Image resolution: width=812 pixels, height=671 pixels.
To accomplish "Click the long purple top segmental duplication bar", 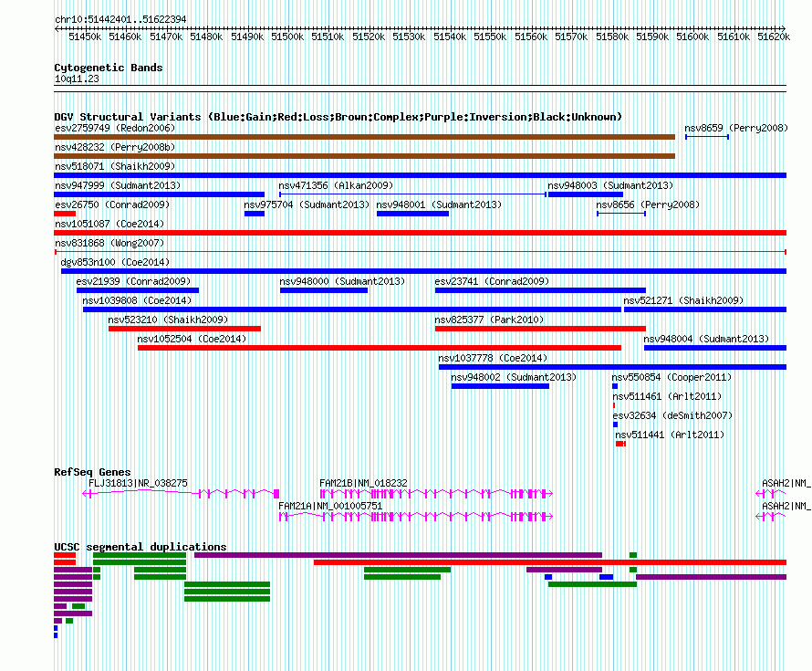I will 398,555.
